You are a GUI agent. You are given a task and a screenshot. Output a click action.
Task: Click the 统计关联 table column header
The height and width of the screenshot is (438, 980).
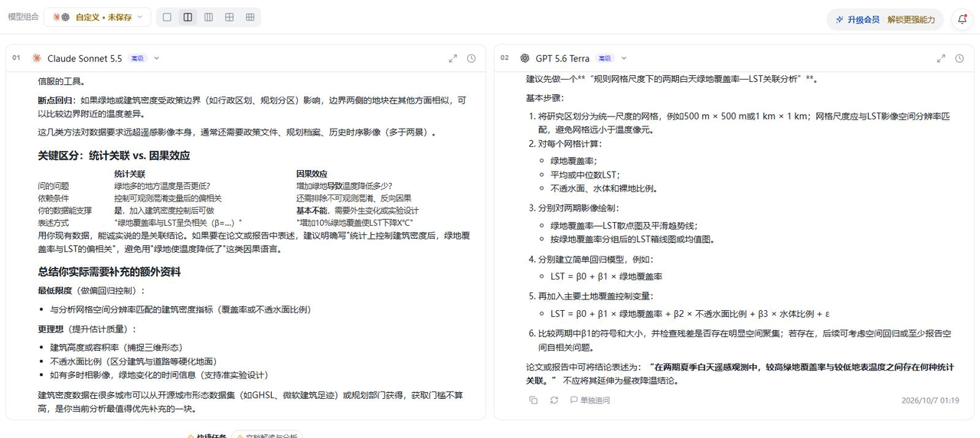129,174
